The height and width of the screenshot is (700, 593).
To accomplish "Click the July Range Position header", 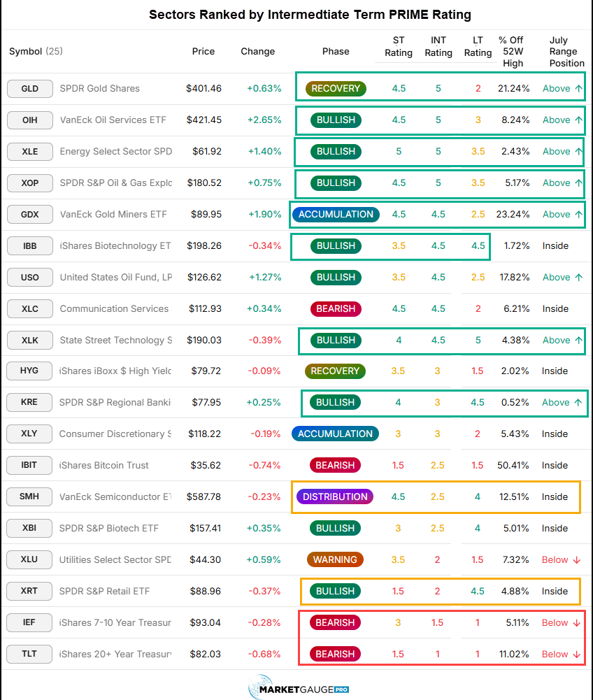I will tap(566, 51).
